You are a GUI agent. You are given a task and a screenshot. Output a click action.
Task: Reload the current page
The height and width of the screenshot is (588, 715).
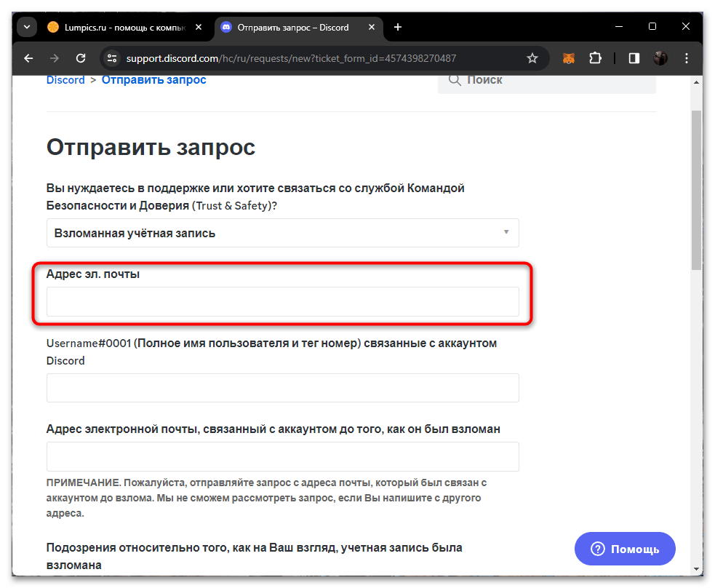[81, 57]
